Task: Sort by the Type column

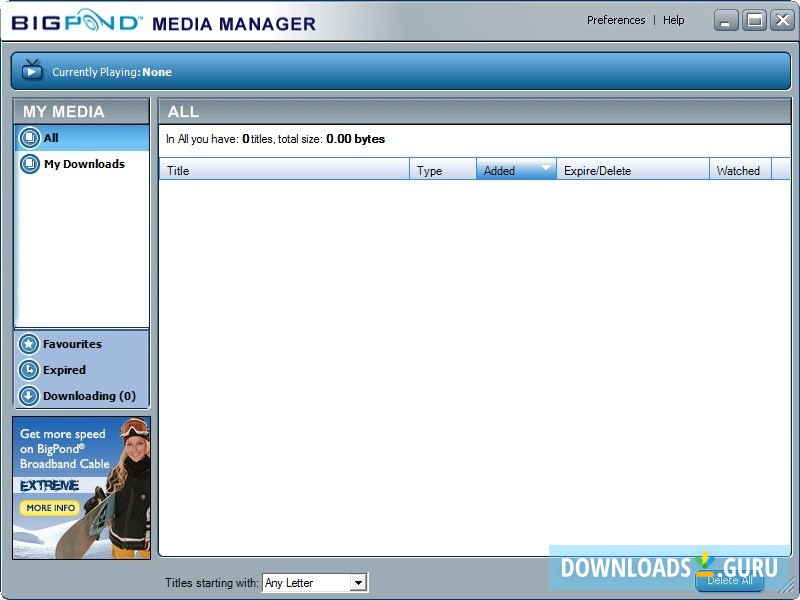Action: point(443,170)
